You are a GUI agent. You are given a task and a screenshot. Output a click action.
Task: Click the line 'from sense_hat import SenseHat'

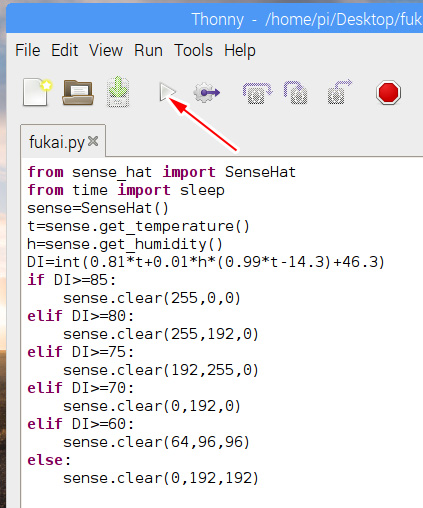(x=161, y=172)
